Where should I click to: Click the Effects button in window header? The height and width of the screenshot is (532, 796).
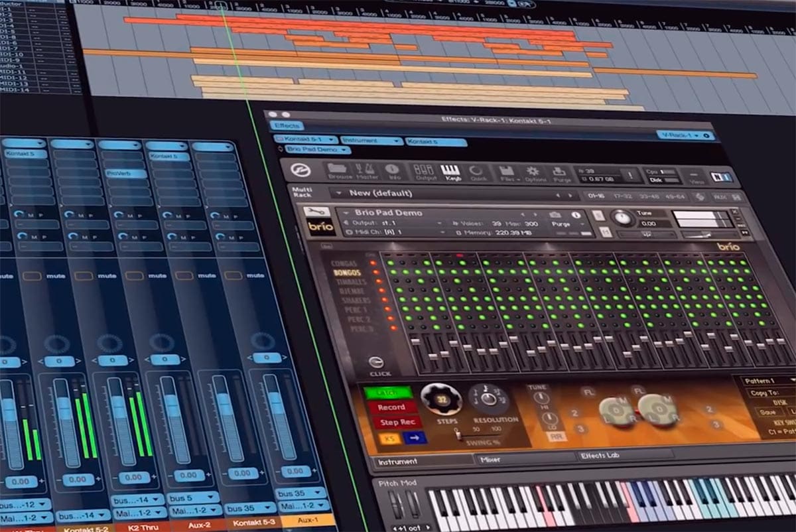(x=287, y=125)
